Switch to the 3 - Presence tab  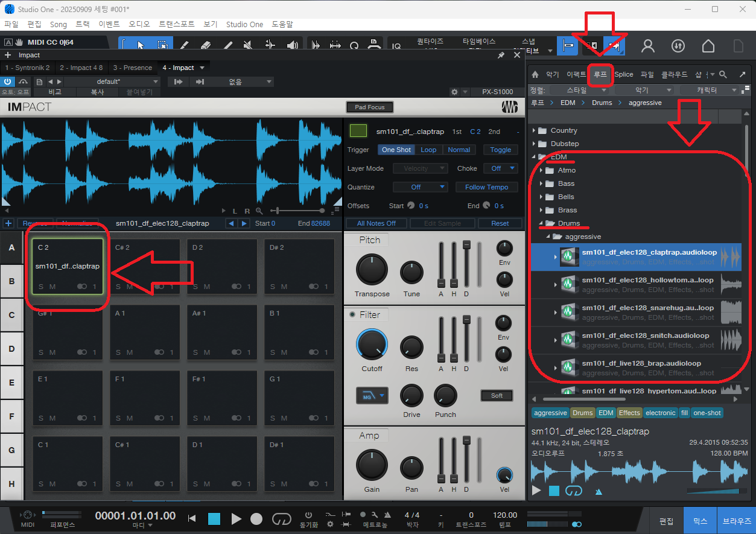click(133, 68)
